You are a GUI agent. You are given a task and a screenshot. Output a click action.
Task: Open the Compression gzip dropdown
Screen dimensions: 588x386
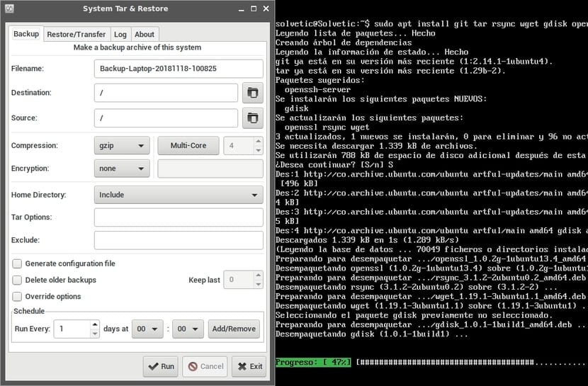click(122, 145)
